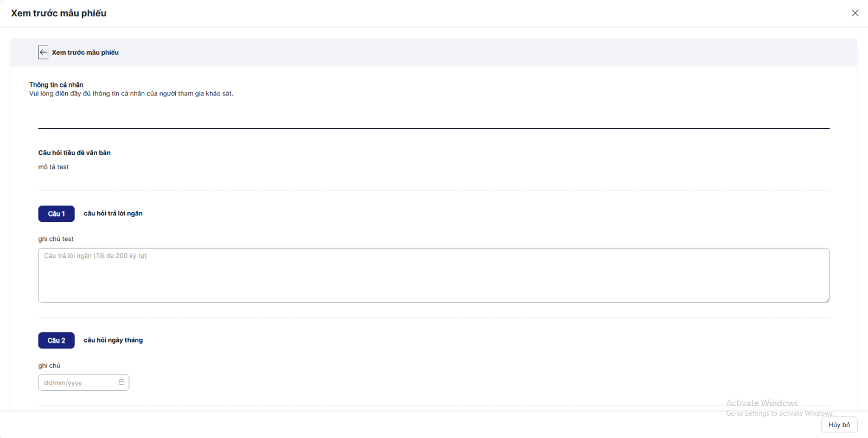Click the back arrow icon

43,52
